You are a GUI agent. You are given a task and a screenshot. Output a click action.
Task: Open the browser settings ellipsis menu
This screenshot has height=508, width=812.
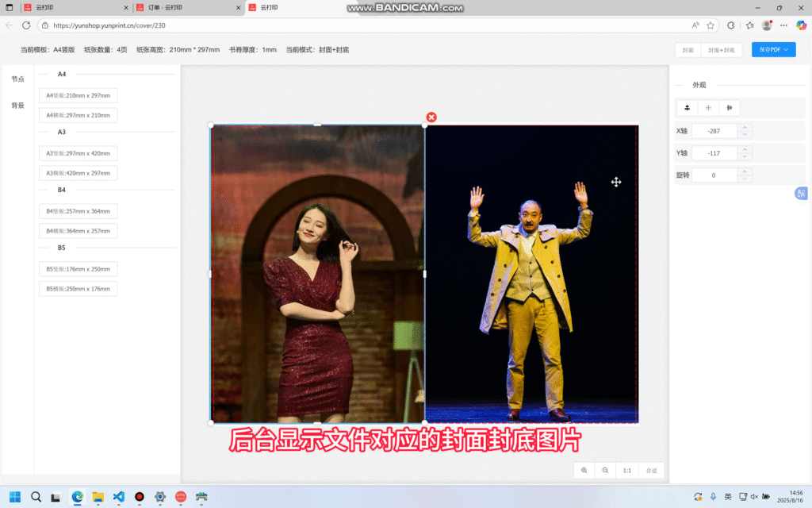coord(784,25)
